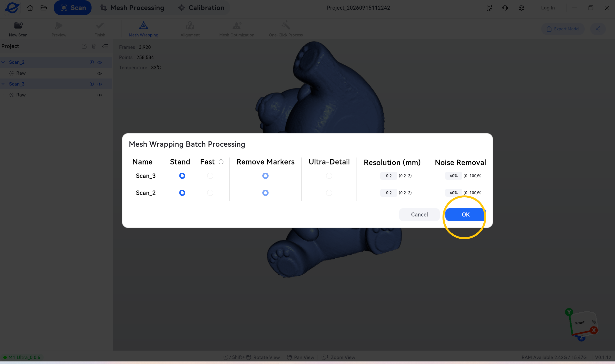Switch to the Scan tab

point(73,8)
